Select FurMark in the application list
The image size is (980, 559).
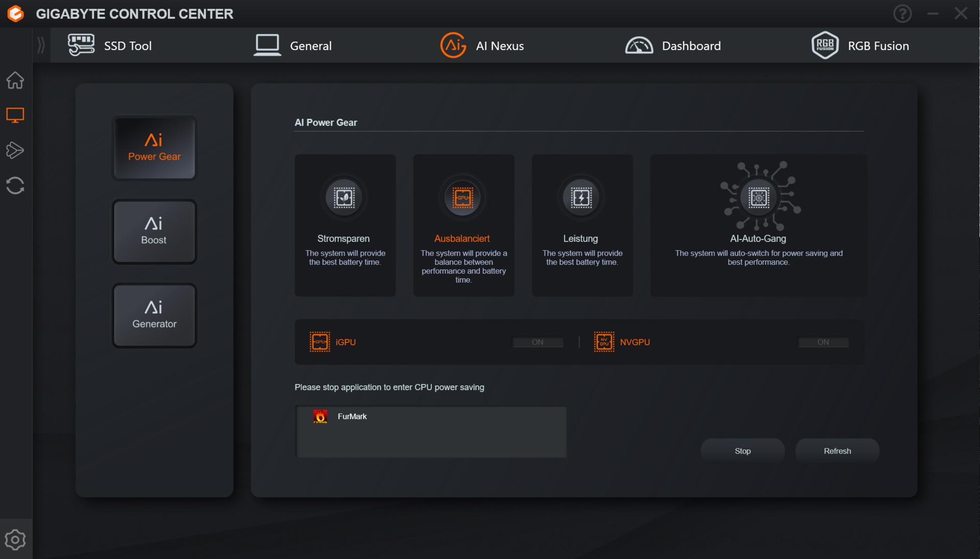point(352,417)
